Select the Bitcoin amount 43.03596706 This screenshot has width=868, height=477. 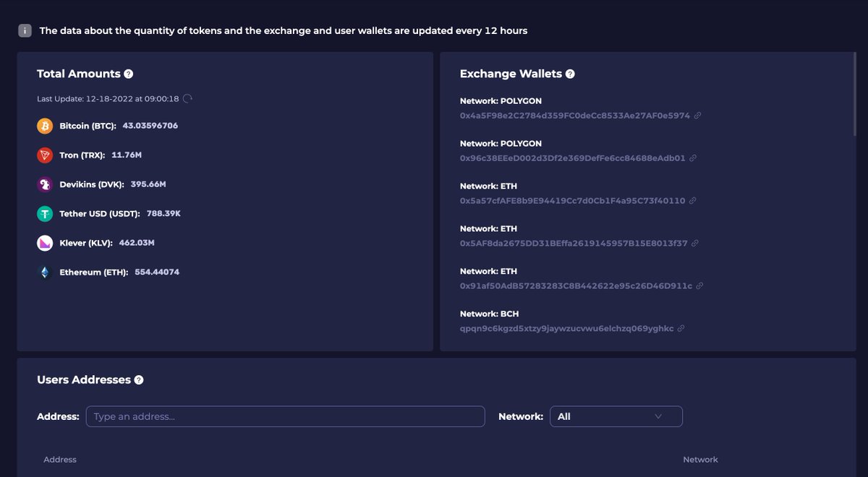[x=150, y=126]
